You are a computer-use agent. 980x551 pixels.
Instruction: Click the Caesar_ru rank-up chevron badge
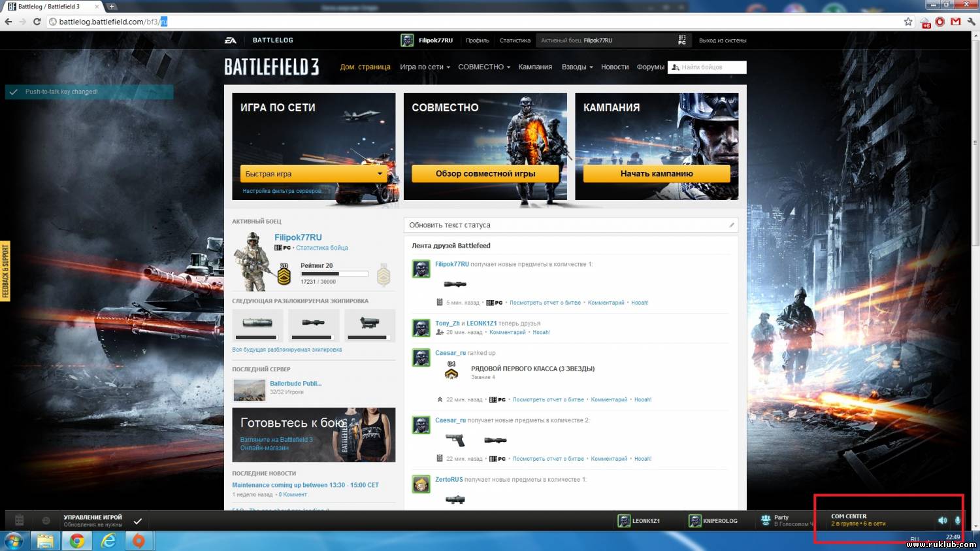coord(451,371)
